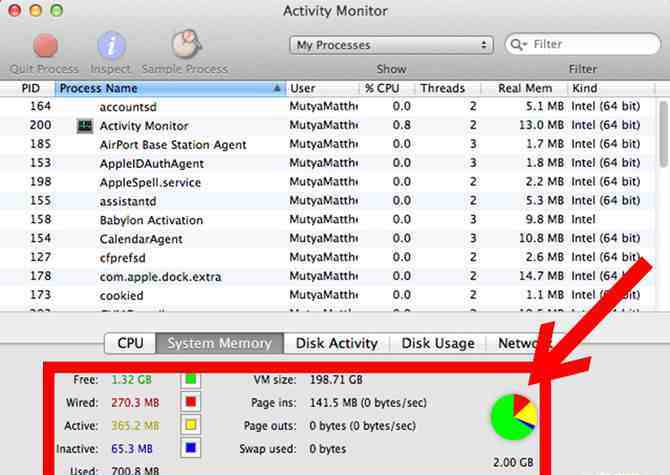Select the assistantd process row
This screenshot has width=670, height=475.
[x=327, y=201]
